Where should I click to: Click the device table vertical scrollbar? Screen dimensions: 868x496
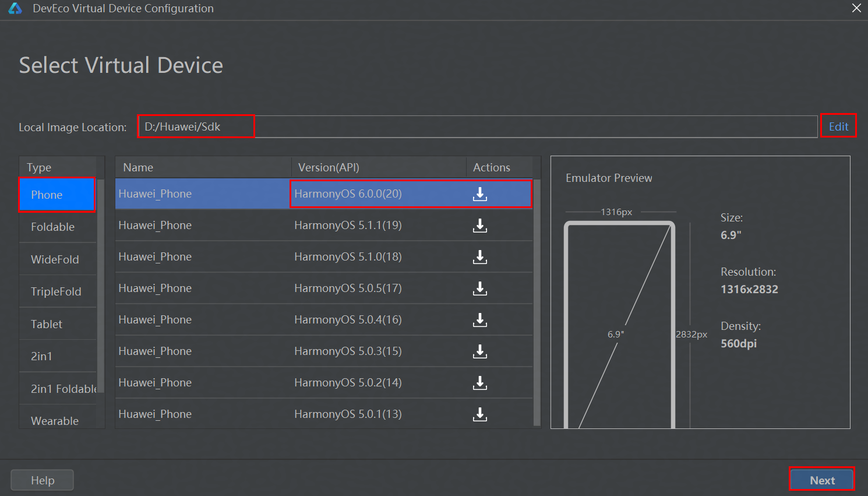(537, 303)
